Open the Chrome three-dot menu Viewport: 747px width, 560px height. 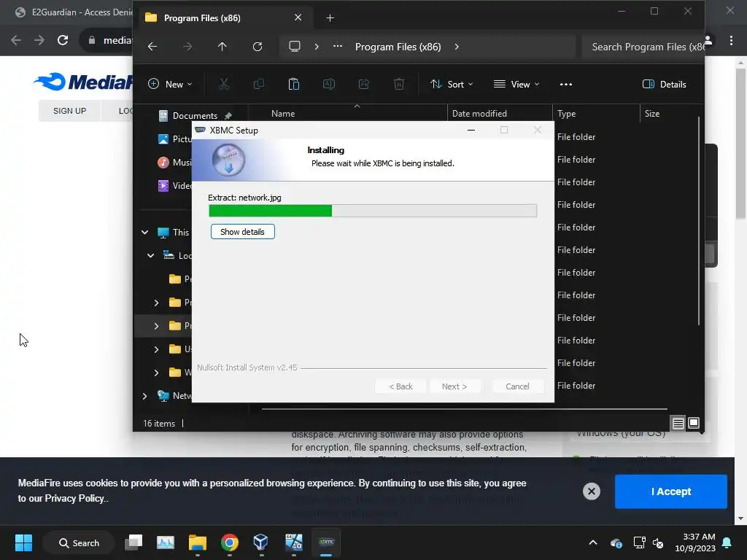pyautogui.click(x=731, y=41)
